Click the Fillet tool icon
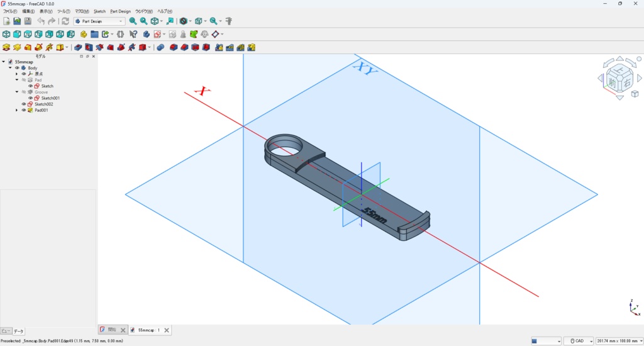Viewport: 644px width, 346px height. point(174,47)
